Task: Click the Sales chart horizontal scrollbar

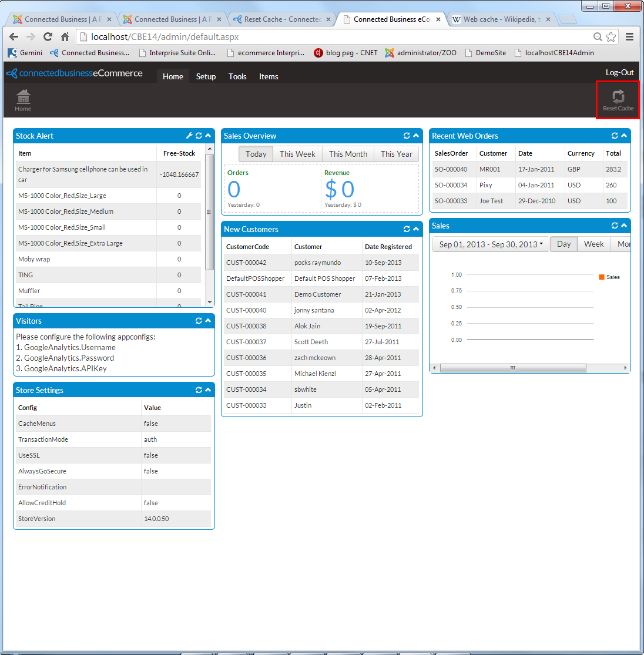Action: click(512, 368)
